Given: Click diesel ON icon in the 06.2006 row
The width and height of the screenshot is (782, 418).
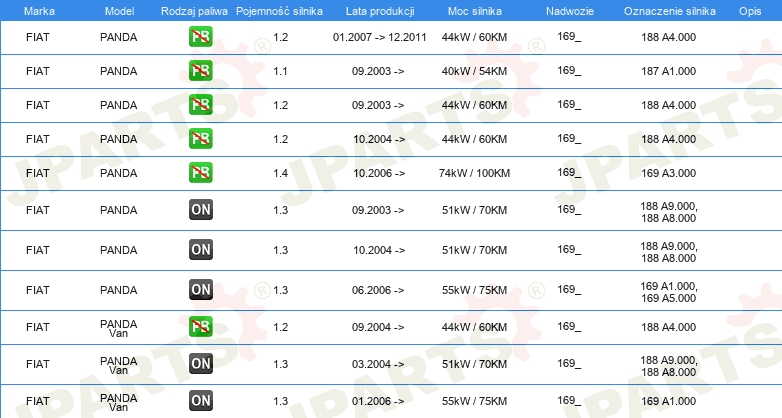Looking at the screenshot, I should (x=200, y=289).
